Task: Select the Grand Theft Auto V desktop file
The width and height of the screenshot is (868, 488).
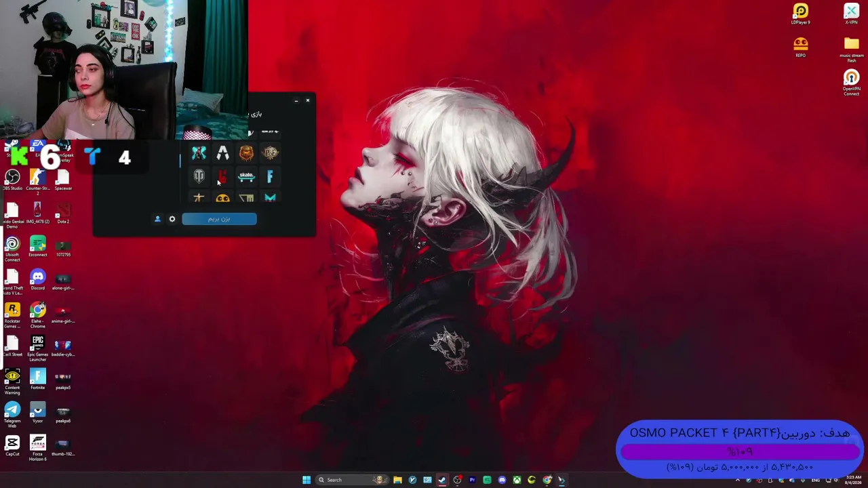Action: pos(12,283)
